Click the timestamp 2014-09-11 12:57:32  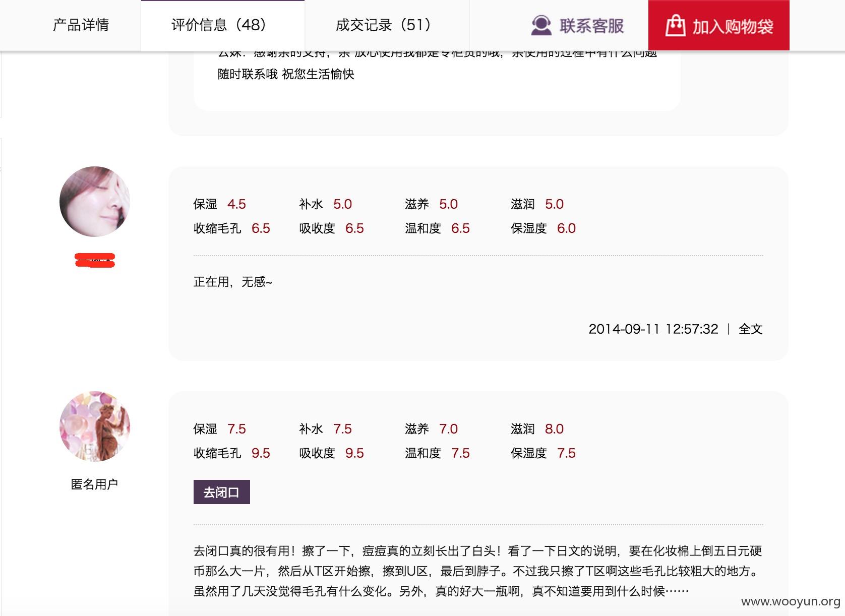[x=653, y=329]
